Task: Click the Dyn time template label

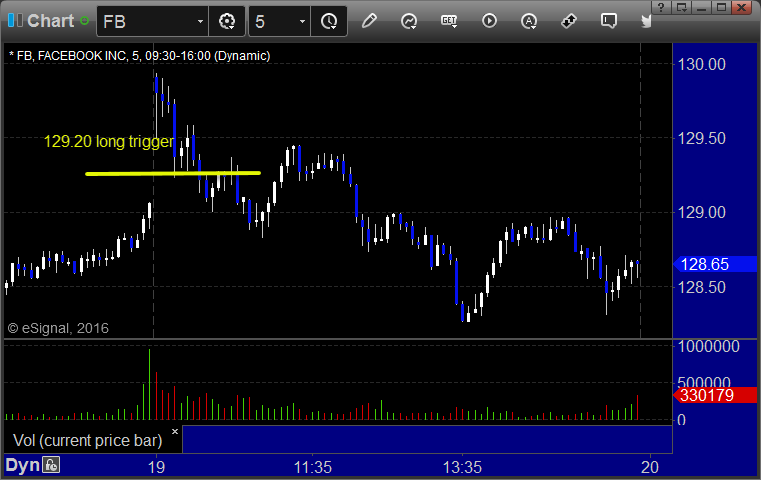Action: (x=23, y=465)
